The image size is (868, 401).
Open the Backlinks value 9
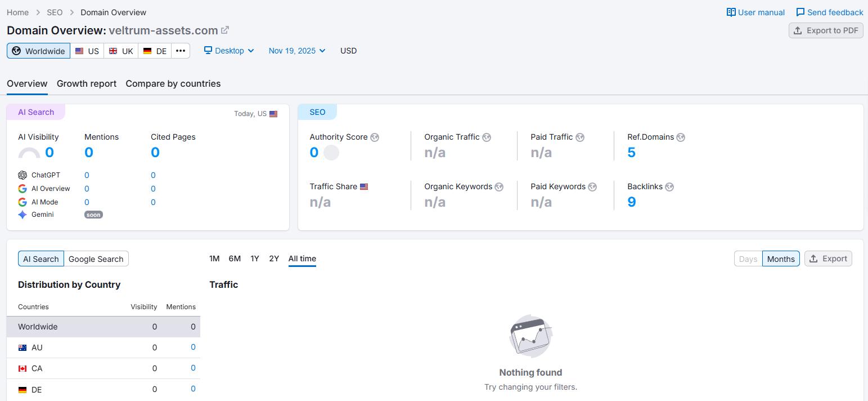[632, 202]
